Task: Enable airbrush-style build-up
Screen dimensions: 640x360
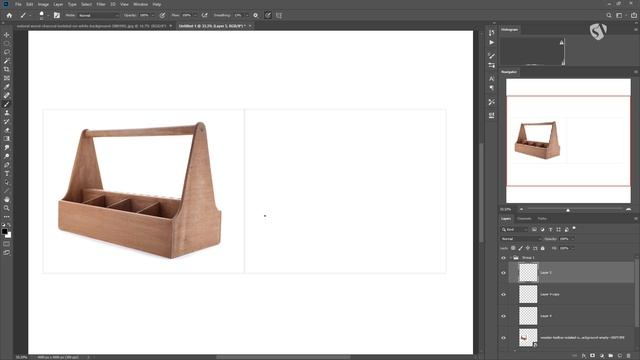Action: 204,16
